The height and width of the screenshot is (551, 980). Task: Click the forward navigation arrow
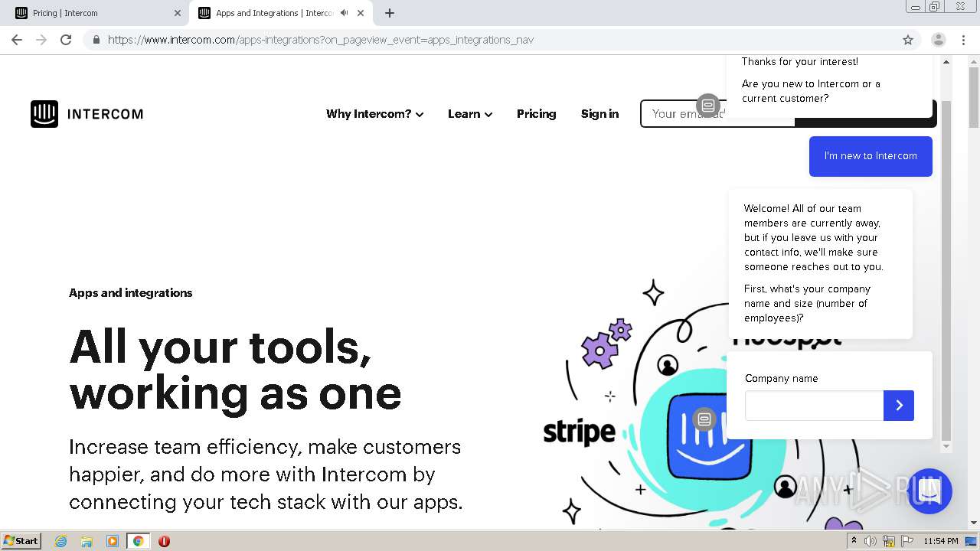click(x=41, y=40)
